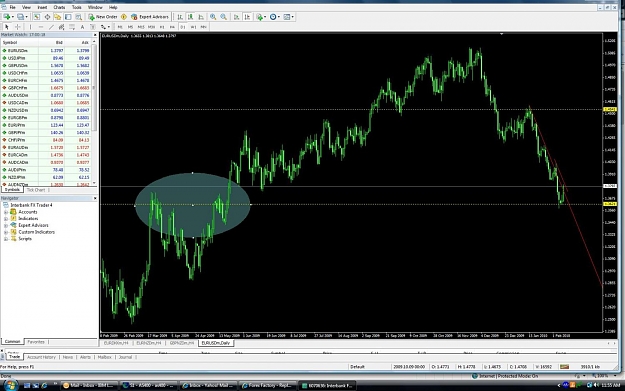Switch chart to line chart icon
Viewport: 625px width, 391px height.
click(201, 17)
